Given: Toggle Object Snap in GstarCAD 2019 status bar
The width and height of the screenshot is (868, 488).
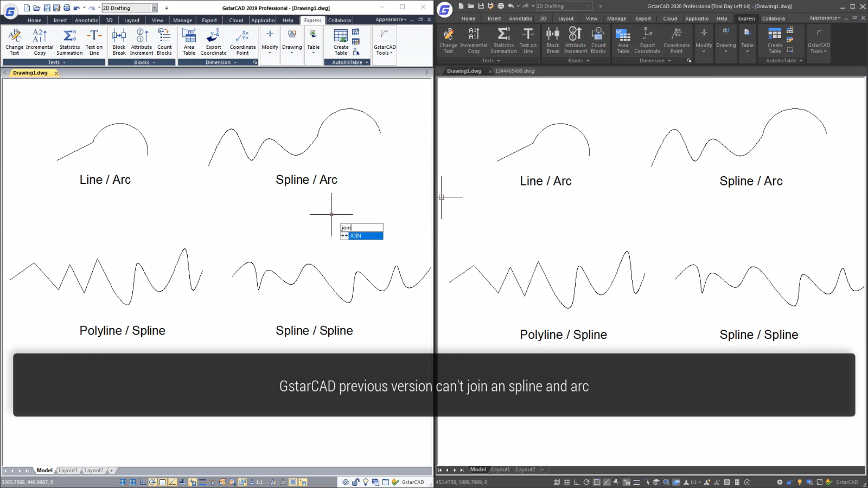Looking at the screenshot, I should click(162, 482).
